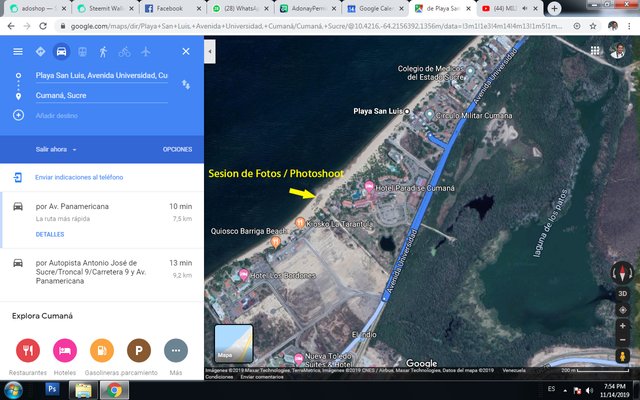Explore Restaurantes category
Image resolution: width=640 pixels, height=400 pixels.
click(28, 350)
